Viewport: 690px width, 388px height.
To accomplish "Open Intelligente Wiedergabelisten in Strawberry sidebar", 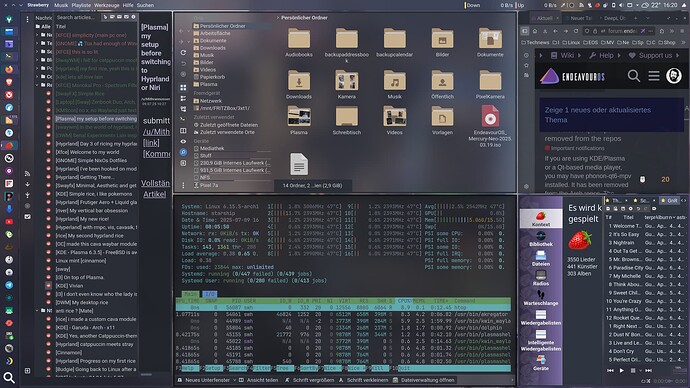I will 541,340.
